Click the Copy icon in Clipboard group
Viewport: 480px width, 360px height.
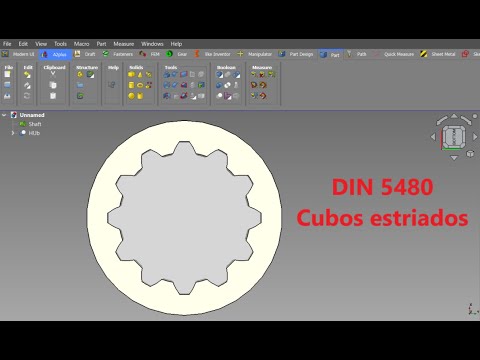53,85
